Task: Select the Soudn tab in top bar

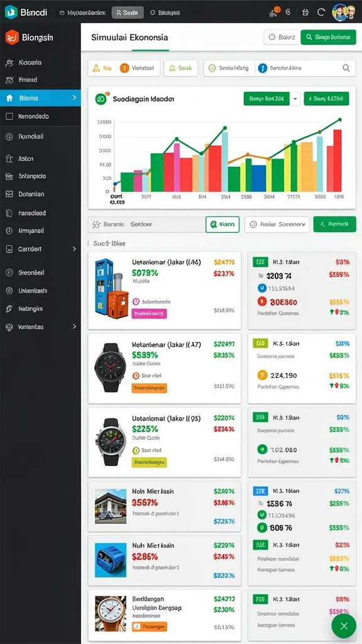Action: click(x=128, y=13)
